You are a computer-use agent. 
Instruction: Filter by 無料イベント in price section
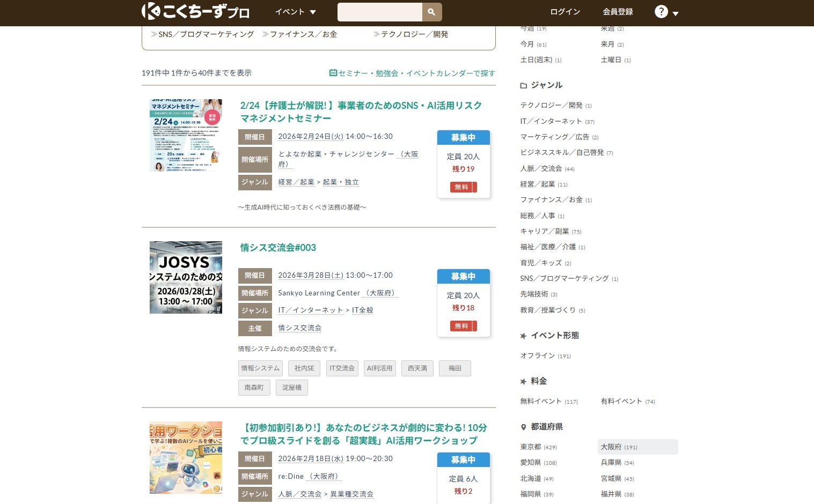coord(541,401)
